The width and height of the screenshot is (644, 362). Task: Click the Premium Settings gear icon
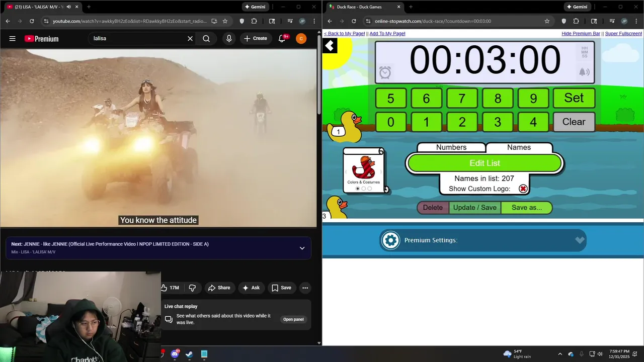coord(390,240)
